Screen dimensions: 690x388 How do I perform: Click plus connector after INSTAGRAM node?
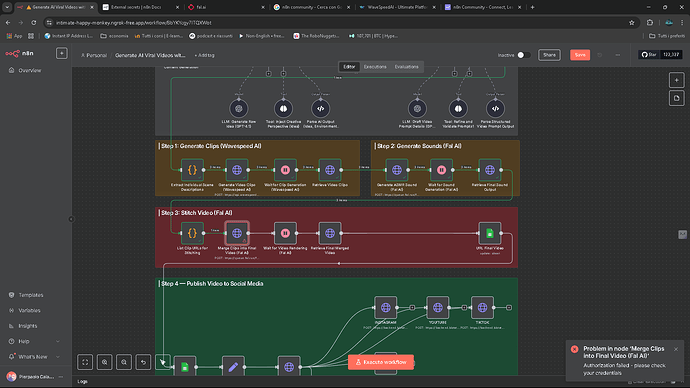(x=412, y=307)
